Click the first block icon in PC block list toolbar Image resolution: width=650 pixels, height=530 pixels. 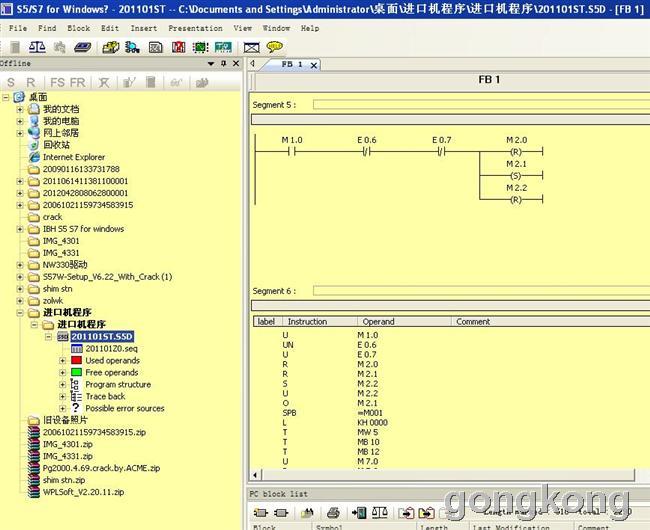(x=260, y=513)
